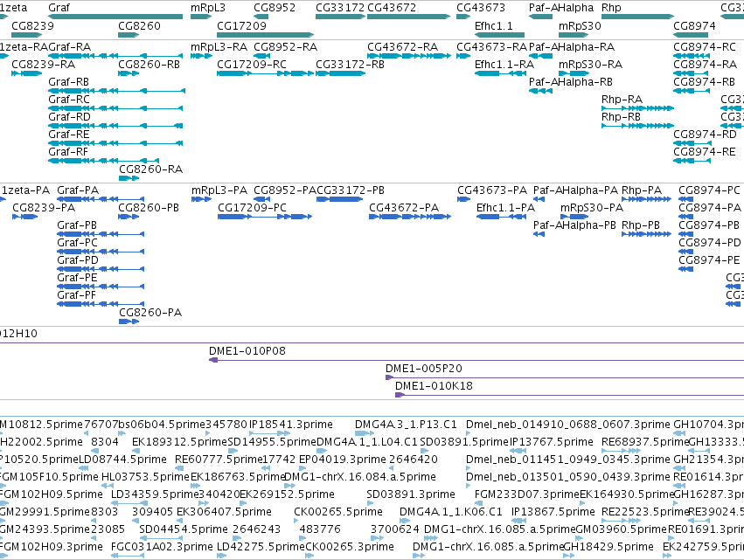
Task: Click the CG43673 gene label
Action: pos(481,8)
